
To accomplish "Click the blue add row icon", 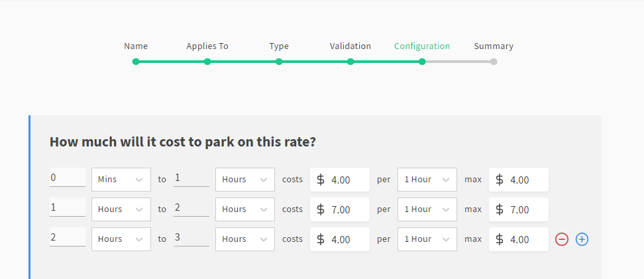I will (x=582, y=239).
